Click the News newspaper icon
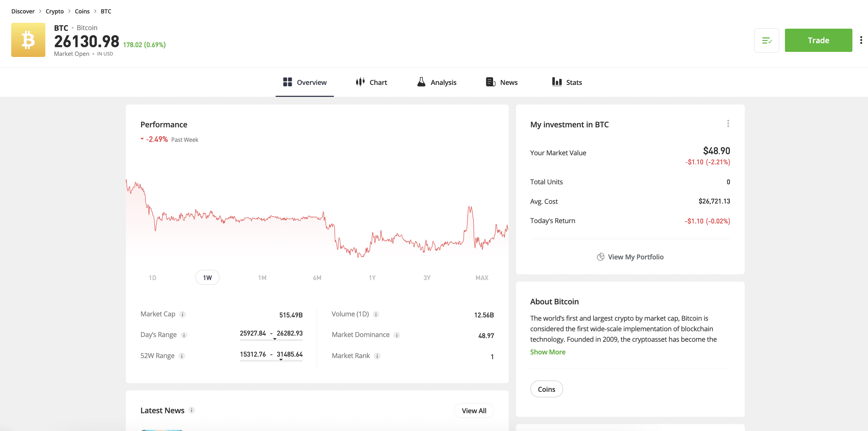The image size is (868, 431). point(491,82)
